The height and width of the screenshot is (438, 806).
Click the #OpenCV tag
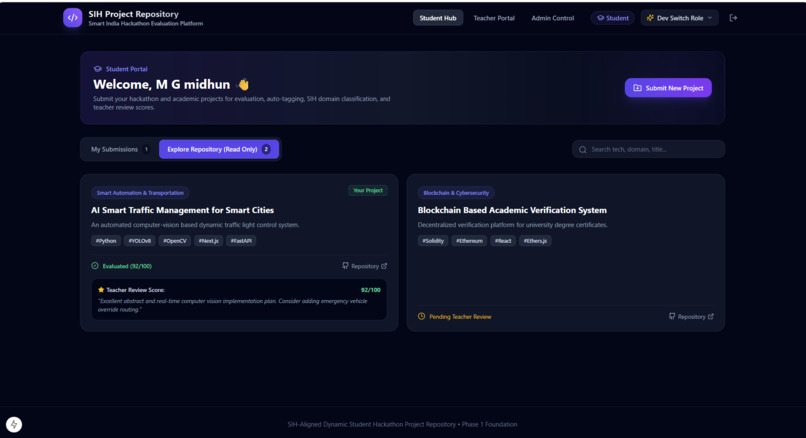175,241
